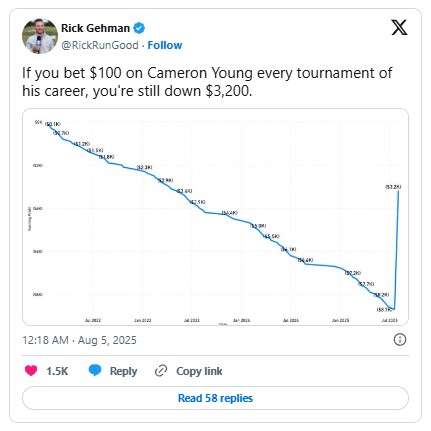Click the ($3.2K) end label on the chart
Viewport: 431px width, 431px height.
393,187
